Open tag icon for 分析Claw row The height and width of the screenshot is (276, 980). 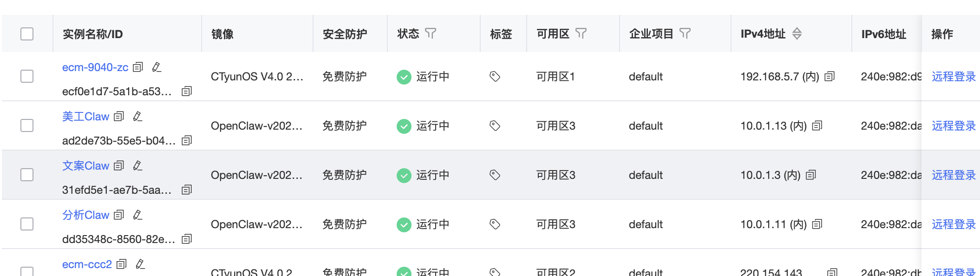[x=495, y=224]
